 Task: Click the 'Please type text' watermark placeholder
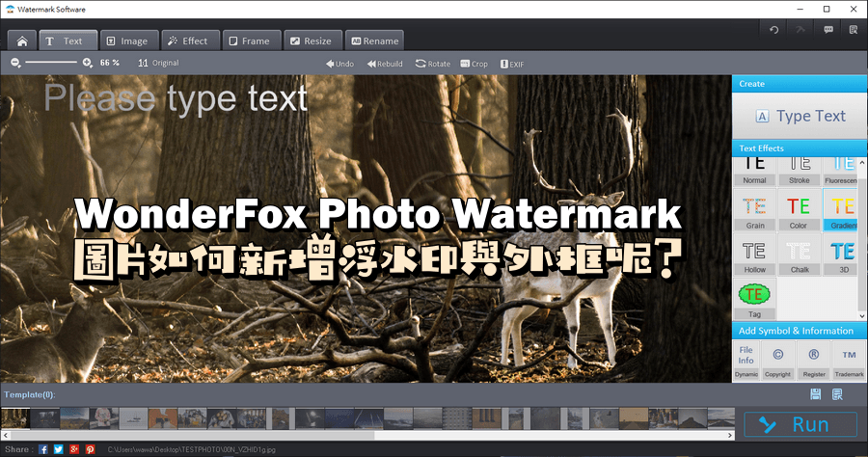176,98
